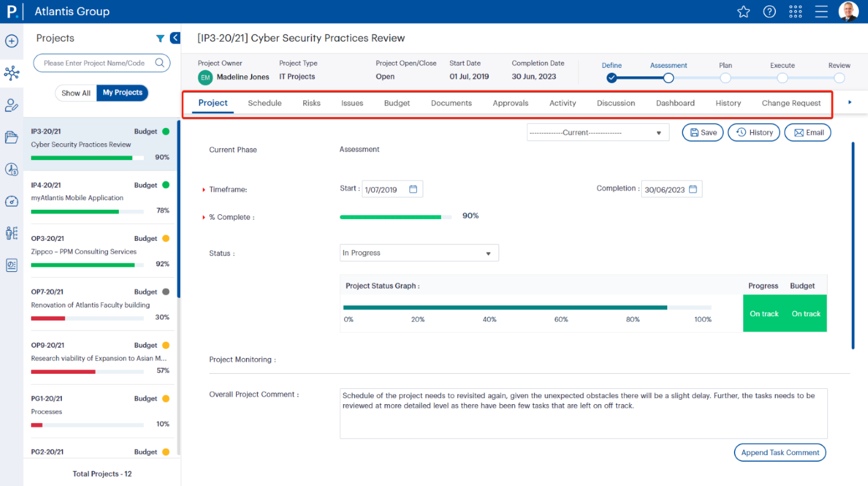The height and width of the screenshot is (486, 868).
Task: Click the Start date input field
Action: click(392, 189)
